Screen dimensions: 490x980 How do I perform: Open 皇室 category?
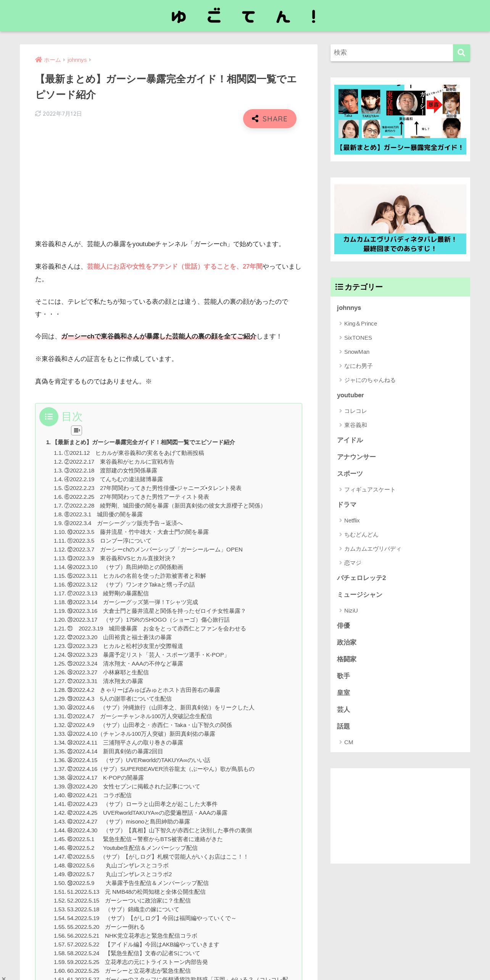pyautogui.click(x=343, y=693)
